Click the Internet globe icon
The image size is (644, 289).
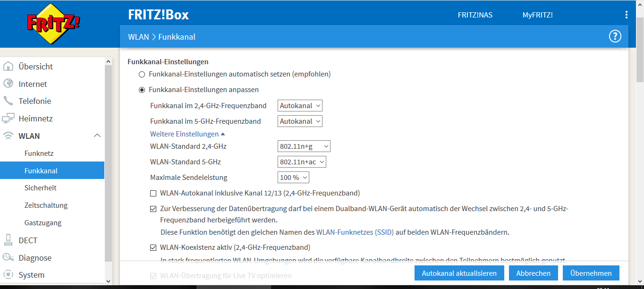pos(8,84)
